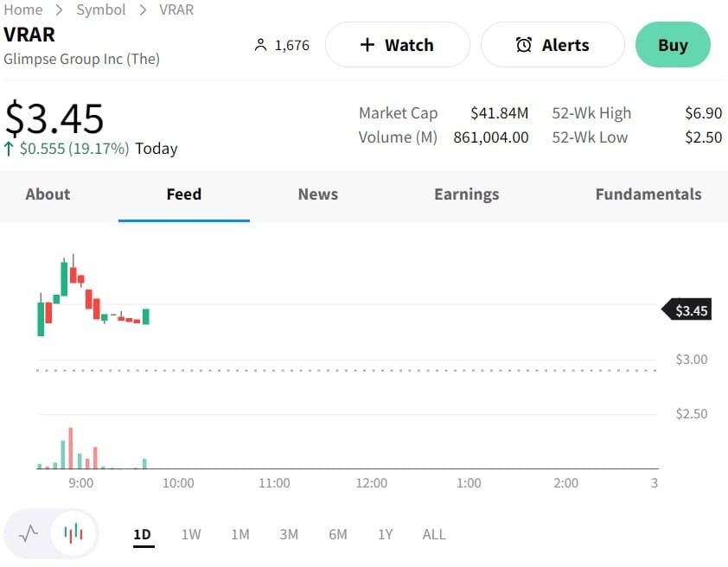The height and width of the screenshot is (567, 728).
Task: Click the alarm clock Alerts icon
Action: tap(524, 45)
